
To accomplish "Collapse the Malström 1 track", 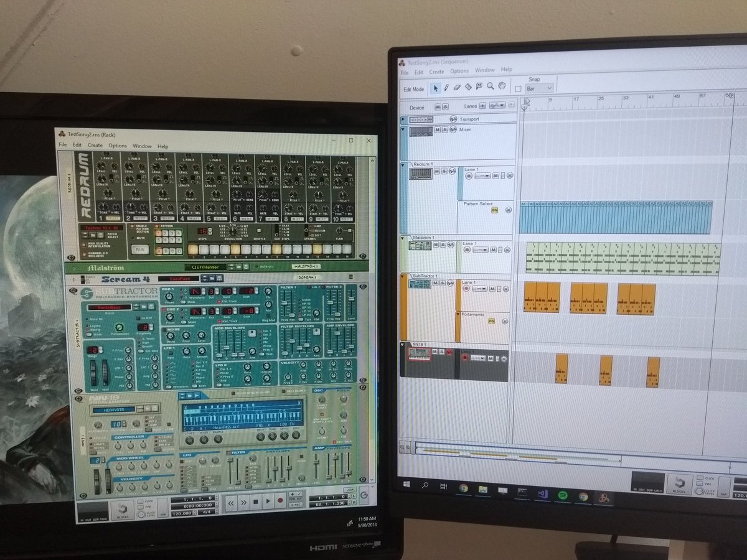I will 403,238.
